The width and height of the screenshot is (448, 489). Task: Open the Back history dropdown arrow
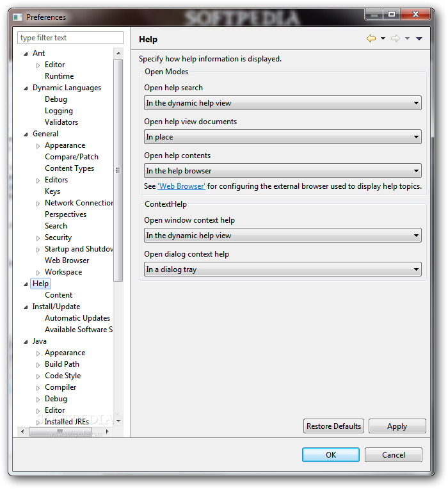pyautogui.click(x=383, y=38)
